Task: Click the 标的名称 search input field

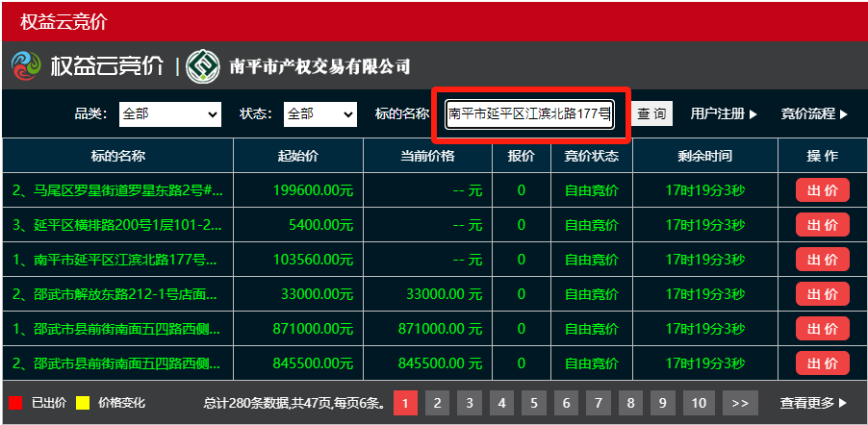Action: coord(529,114)
